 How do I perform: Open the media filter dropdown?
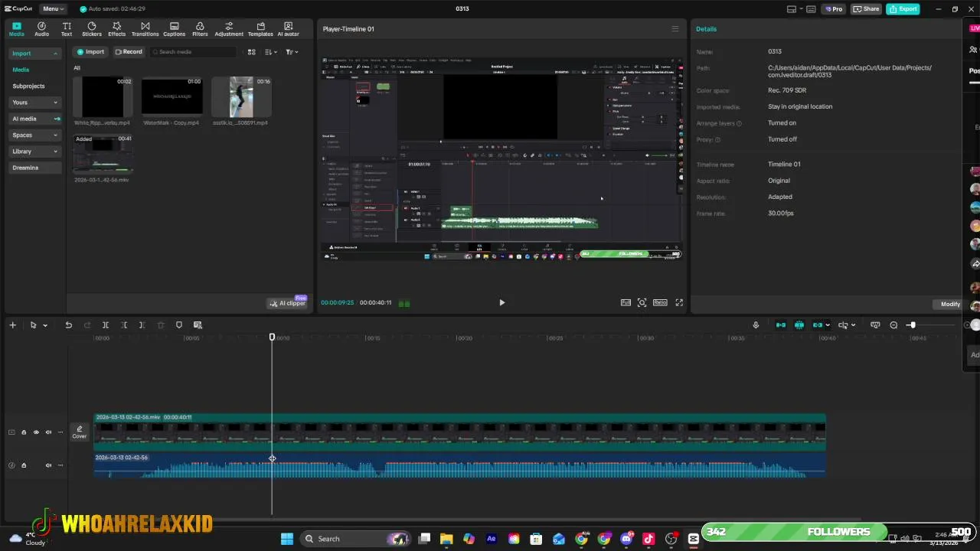292,52
